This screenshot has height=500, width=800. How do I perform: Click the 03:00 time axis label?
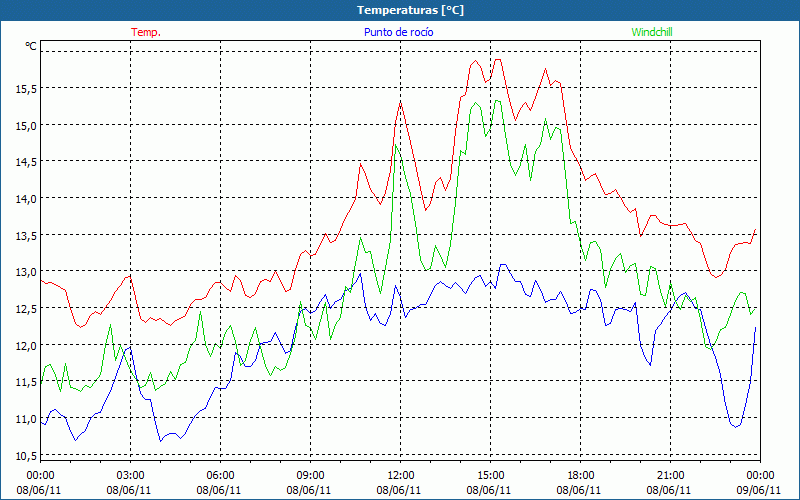[x=131, y=476]
